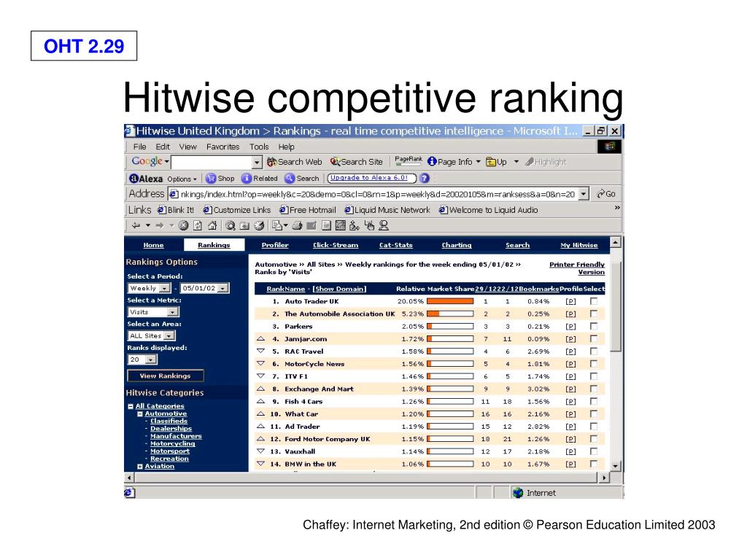747x560 pixels.
Task: Click the Refresh page icon
Action: 198,225
